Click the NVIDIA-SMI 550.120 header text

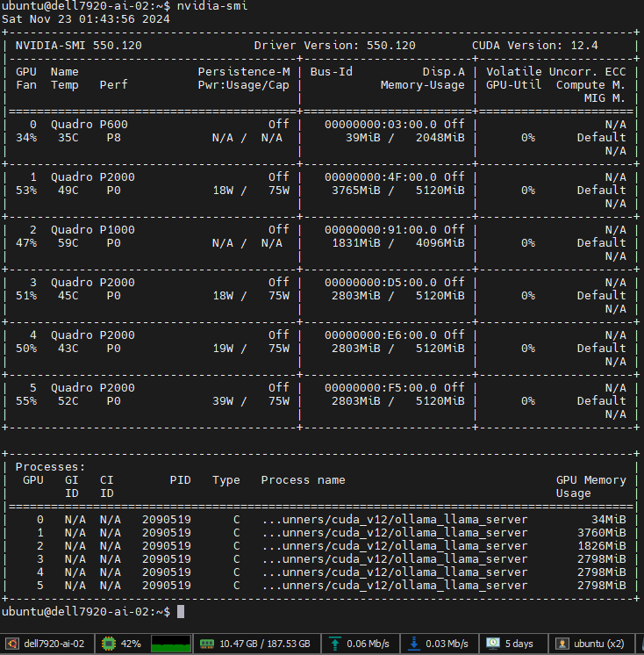click(78, 46)
